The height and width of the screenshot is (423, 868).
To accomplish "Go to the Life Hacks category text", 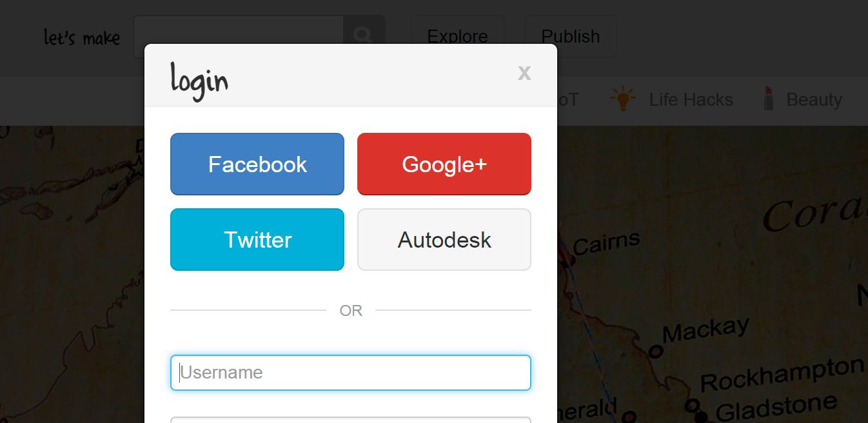I will (691, 100).
